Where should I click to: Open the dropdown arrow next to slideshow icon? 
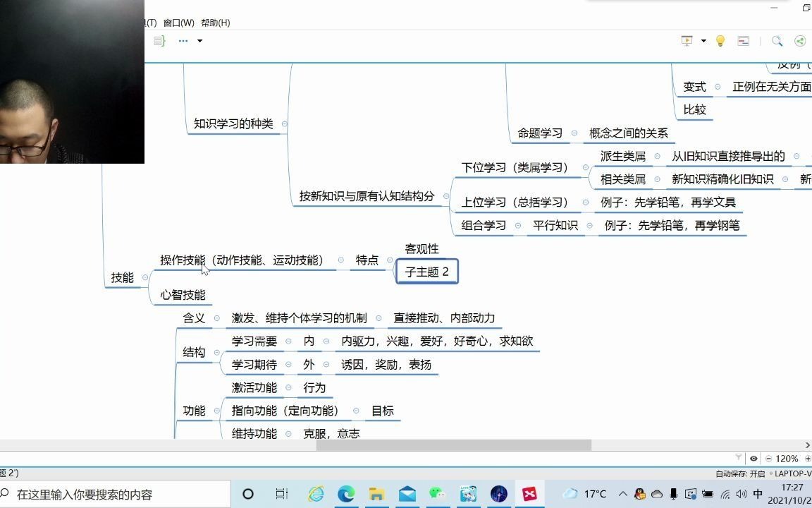[702, 40]
